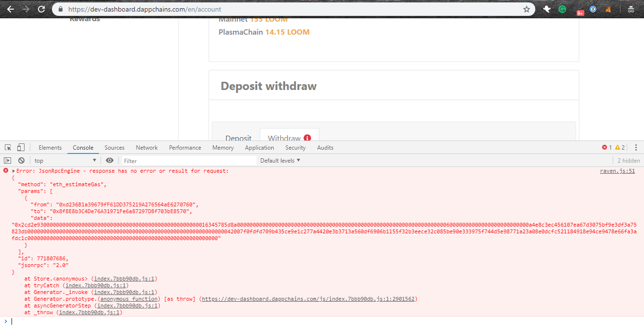Select the inspect element cursor icon

(7, 147)
